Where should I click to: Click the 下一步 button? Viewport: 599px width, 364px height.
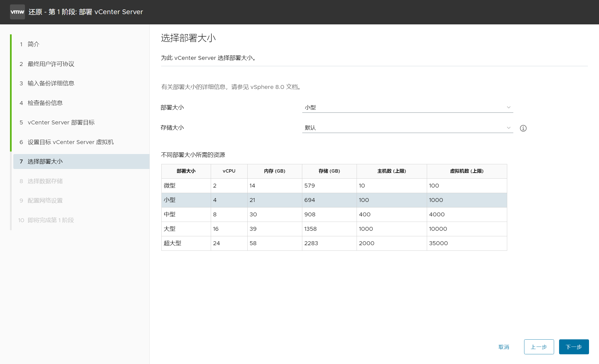573,347
